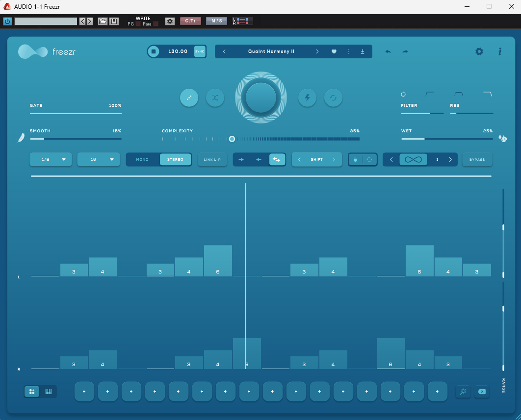This screenshot has height=420, width=521.
Task: Check the PG box
Action: [138, 24]
